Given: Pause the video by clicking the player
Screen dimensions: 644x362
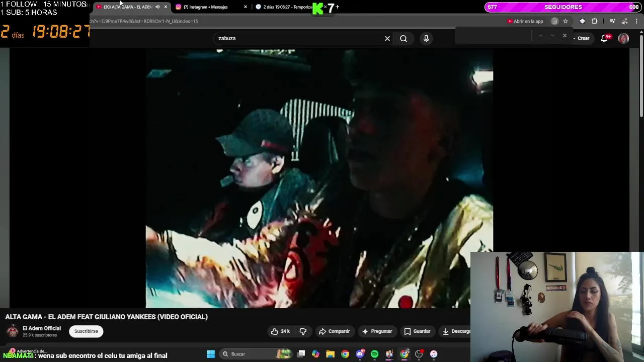Looking at the screenshot, I should pos(319,178).
